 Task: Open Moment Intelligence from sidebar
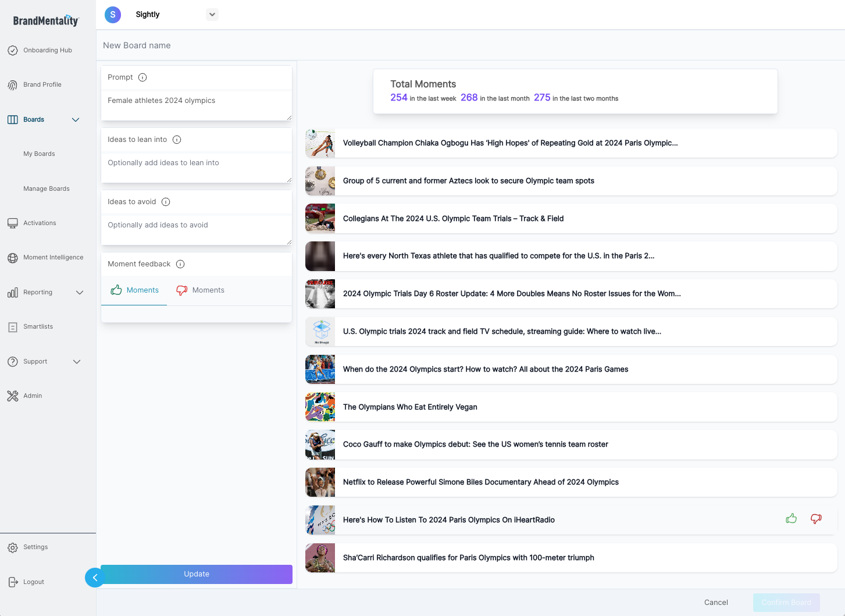pyautogui.click(x=53, y=258)
